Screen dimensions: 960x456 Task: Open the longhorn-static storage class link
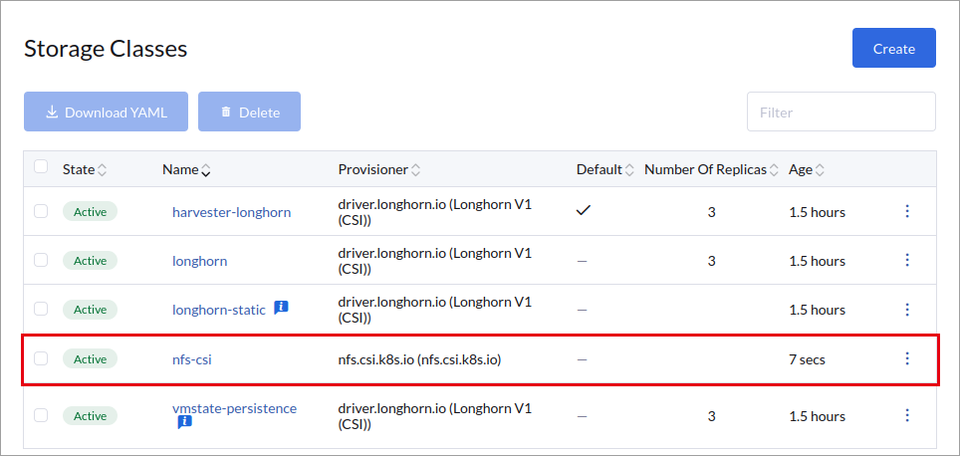pyautogui.click(x=219, y=310)
